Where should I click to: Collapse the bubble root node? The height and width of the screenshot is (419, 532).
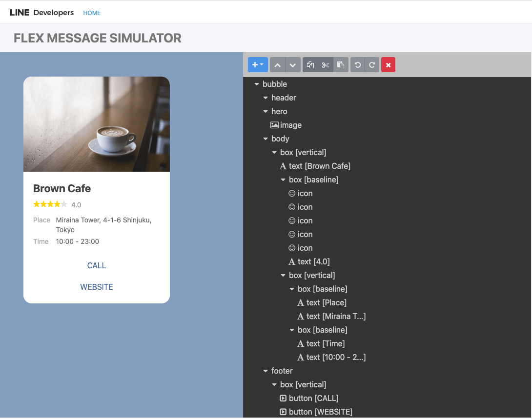(x=257, y=84)
